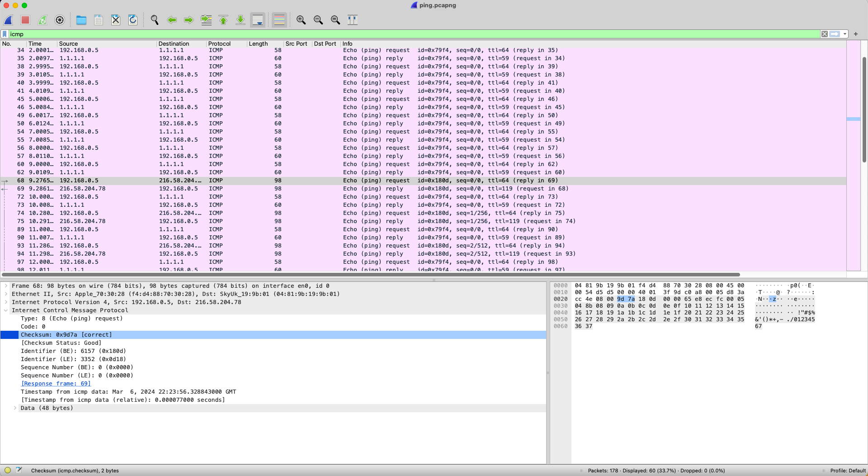Viewport: 868px width, 476px height.
Task: Follow the Response frame: 69 link
Action: click(x=56, y=384)
